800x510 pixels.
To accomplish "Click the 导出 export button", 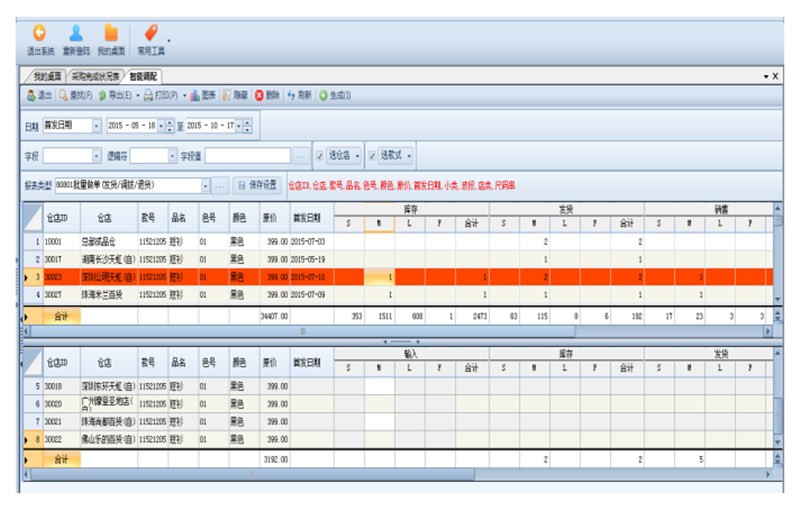I will coord(117,95).
